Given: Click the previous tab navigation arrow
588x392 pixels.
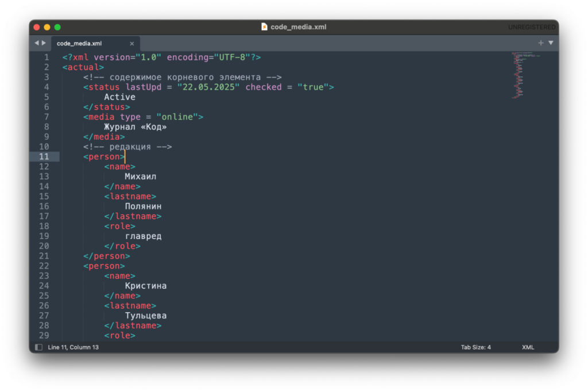Looking at the screenshot, I should [x=36, y=43].
